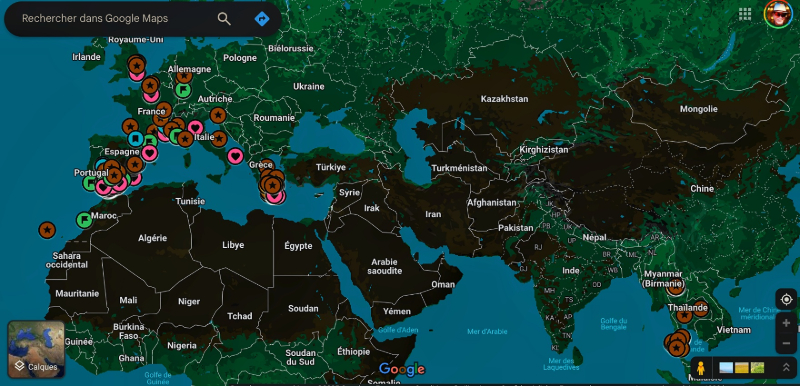Center map on my location
This screenshot has height=386, width=800.
[x=786, y=299]
